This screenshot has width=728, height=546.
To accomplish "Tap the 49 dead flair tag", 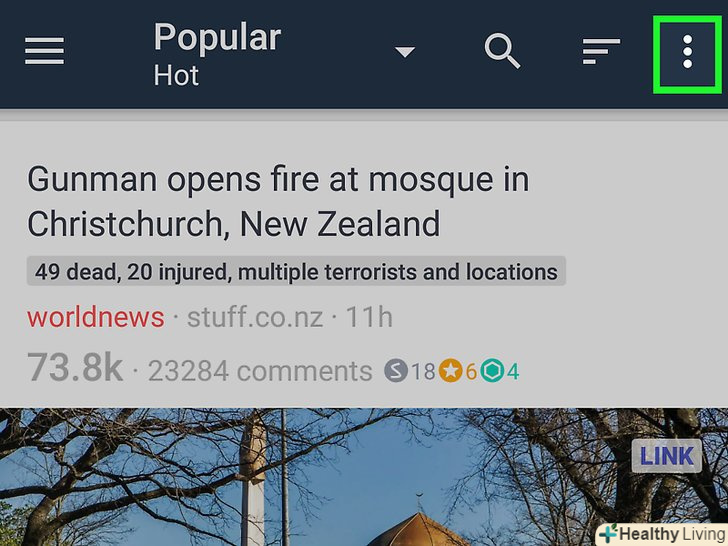I will (296, 271).
